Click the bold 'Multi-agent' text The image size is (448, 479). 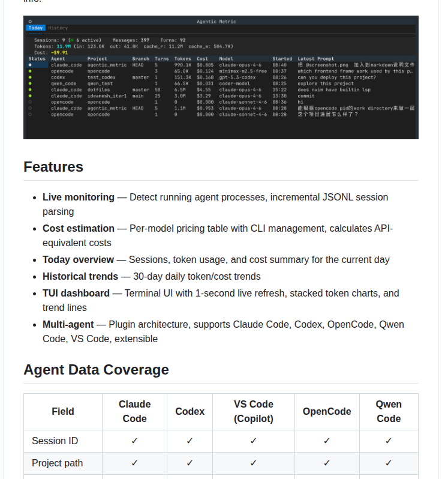(68, 324)
